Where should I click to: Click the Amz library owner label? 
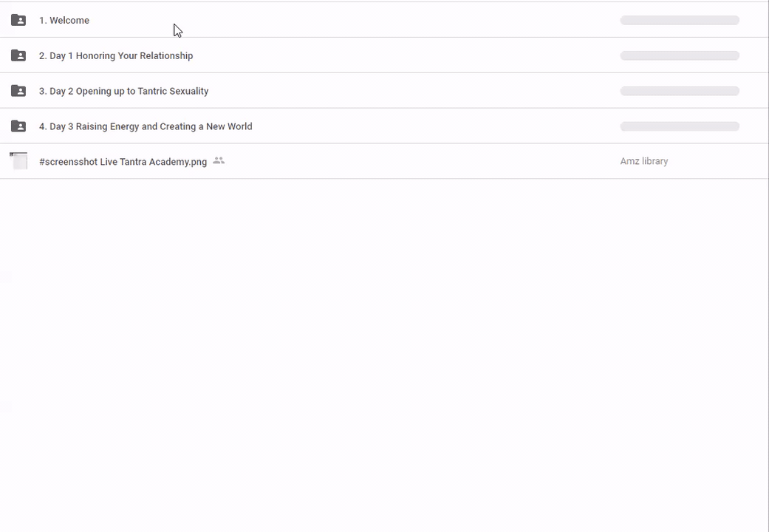pos(643,161)
